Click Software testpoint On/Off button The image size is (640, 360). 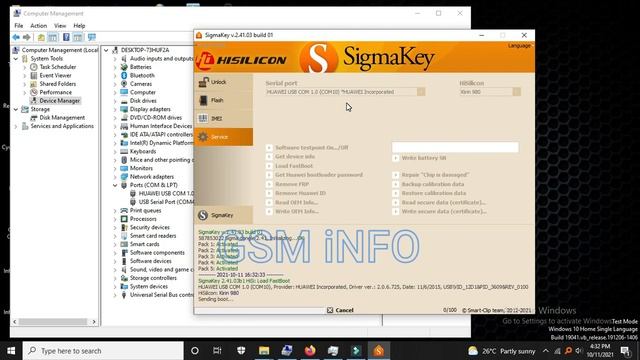(x=307, y=147)
